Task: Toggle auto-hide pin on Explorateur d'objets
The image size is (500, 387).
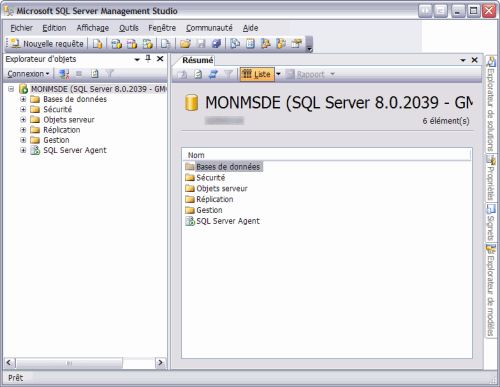Action: 148,59
